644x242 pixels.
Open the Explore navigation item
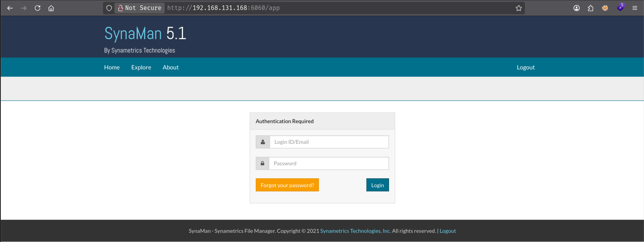click(x=141, y=67)
